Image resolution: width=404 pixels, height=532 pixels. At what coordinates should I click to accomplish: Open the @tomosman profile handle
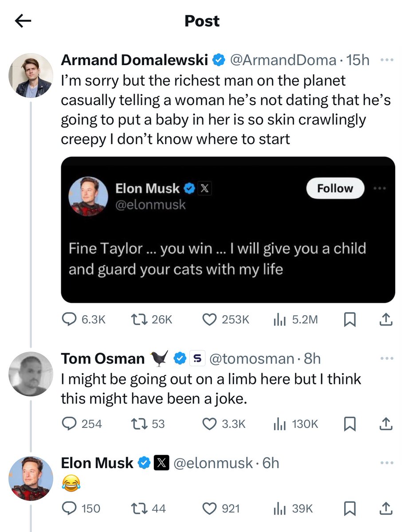point(251,358)
